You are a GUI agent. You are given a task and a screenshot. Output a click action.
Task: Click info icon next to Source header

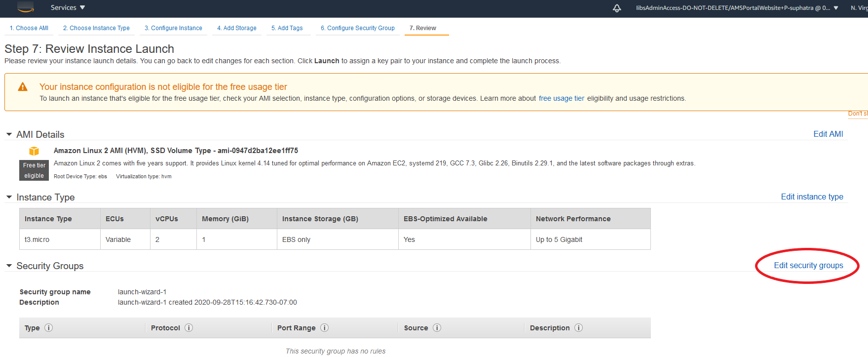point(437,328)
